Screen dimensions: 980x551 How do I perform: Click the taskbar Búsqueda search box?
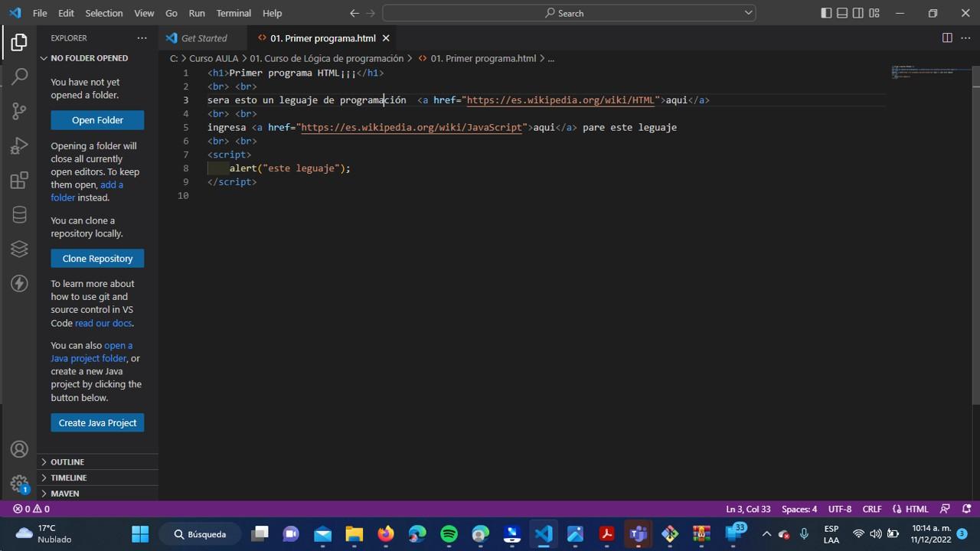click(200, 533)
